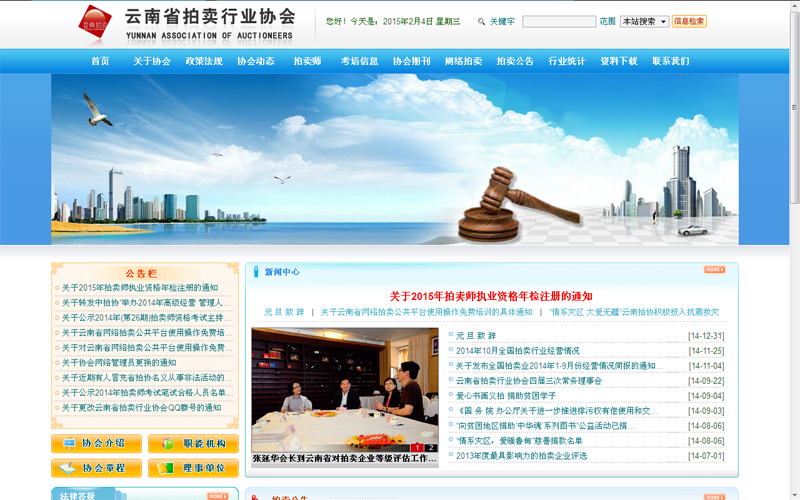Click MORE icon in 新闻中心 header
The width and height of the screenshot is (800, 500).
tap(714, 270)
